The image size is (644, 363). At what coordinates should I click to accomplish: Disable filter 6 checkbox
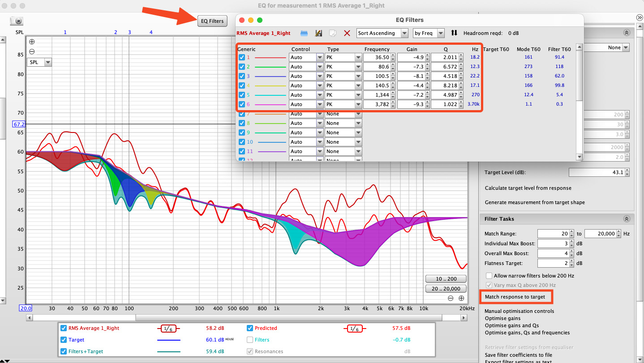(x=242, y=104)
